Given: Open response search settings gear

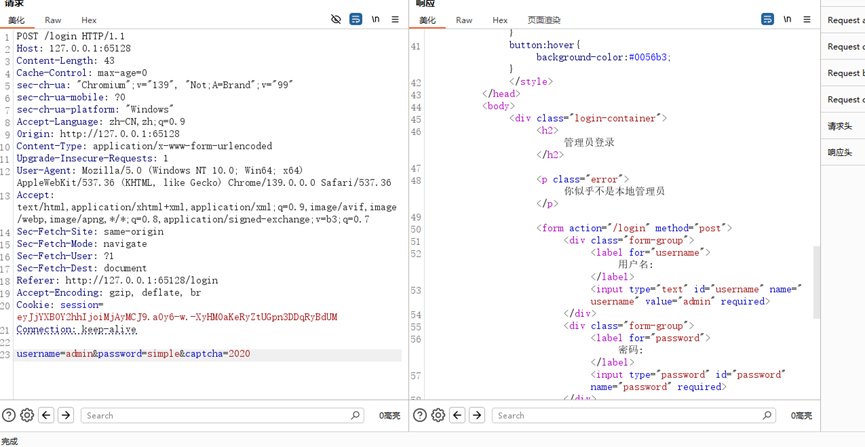Looking at the screenshot, I should [x=439, y=415].
